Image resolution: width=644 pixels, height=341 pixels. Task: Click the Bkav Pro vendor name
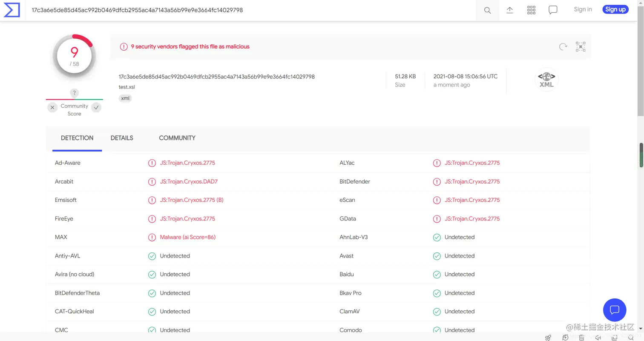tap(351, 293)
